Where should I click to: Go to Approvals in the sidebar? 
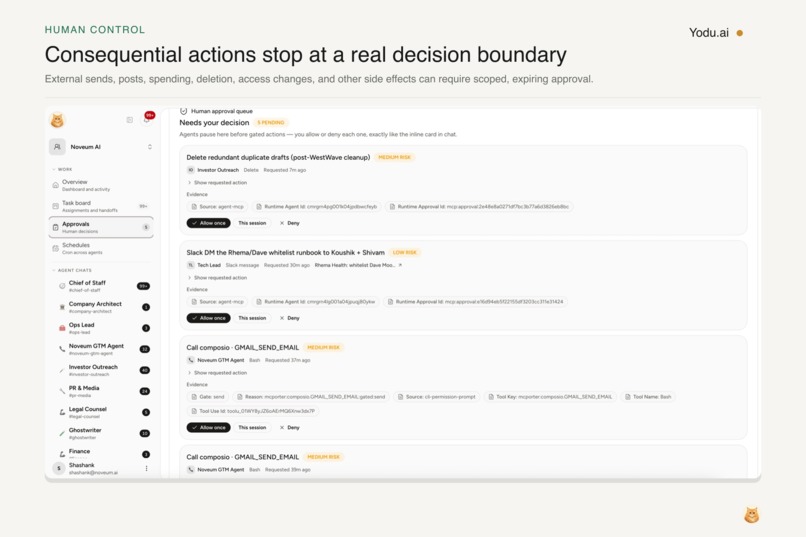[101, 227]
